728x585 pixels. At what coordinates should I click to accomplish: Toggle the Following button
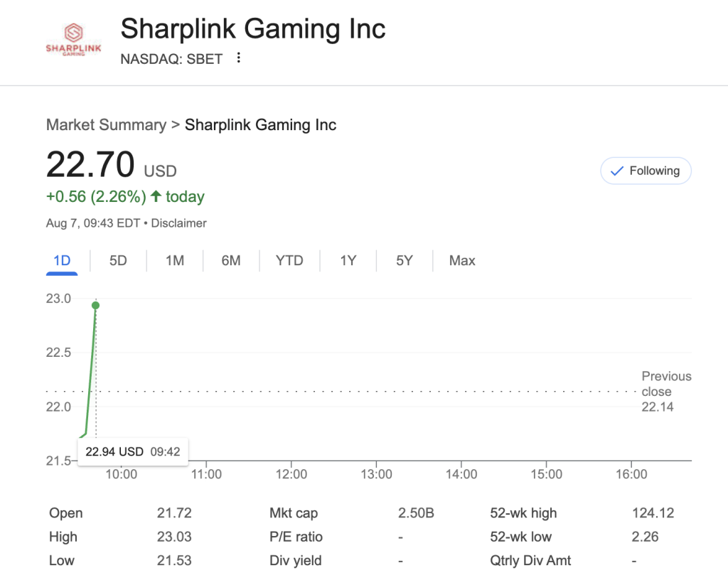646,171
